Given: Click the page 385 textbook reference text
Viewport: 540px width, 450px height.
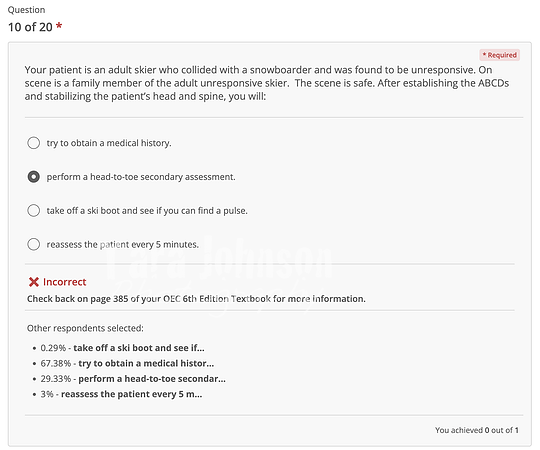Looking at the screenshot, I should tap(196, 299).
